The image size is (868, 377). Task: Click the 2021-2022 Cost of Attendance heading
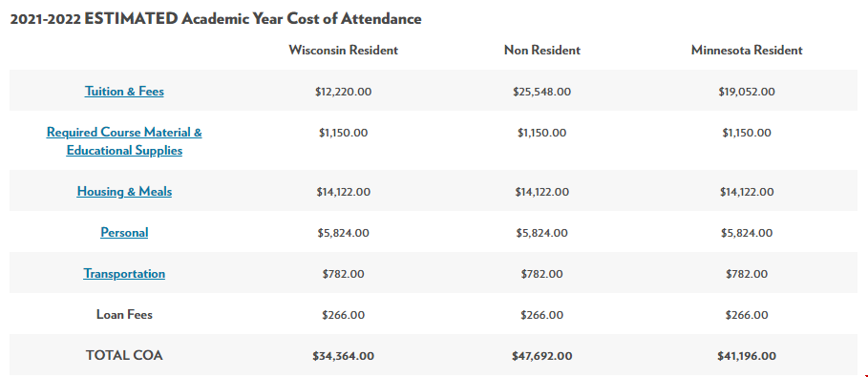click(x=216, y=19)
